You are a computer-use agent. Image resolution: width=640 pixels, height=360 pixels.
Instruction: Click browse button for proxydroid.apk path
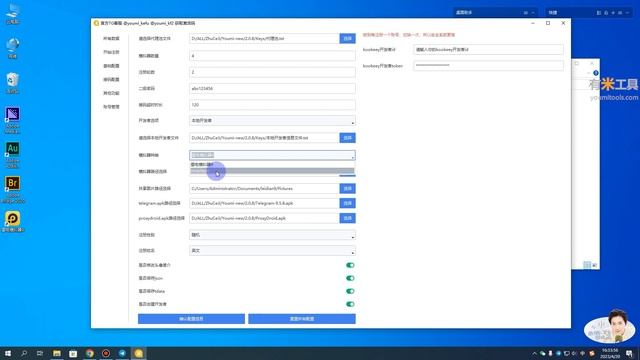pos(347,218)
